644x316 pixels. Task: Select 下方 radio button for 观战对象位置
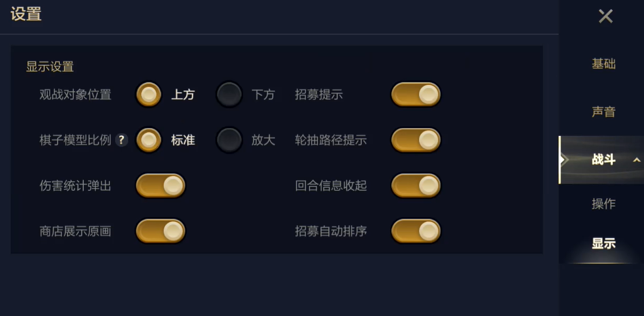[x=229, y=94]
